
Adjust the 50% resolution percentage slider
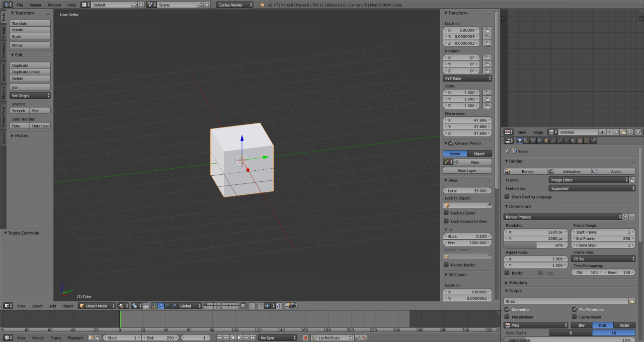[x=535, y=245]
